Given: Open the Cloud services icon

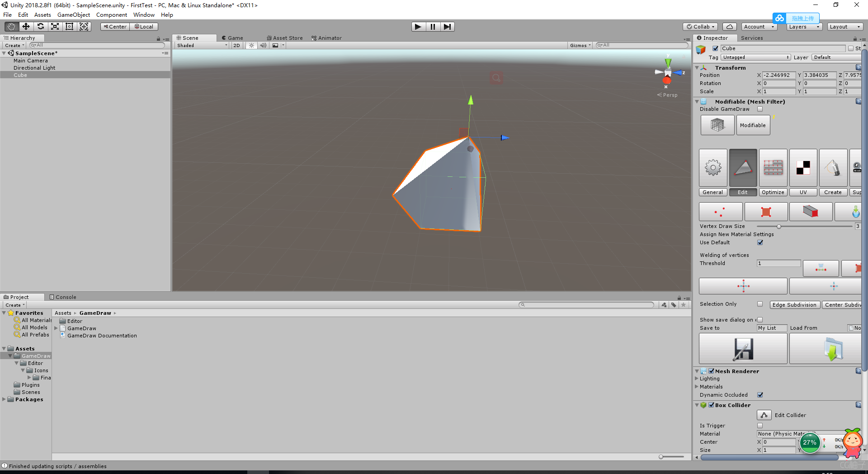Looking at the screenshot, I should [729, 27].
